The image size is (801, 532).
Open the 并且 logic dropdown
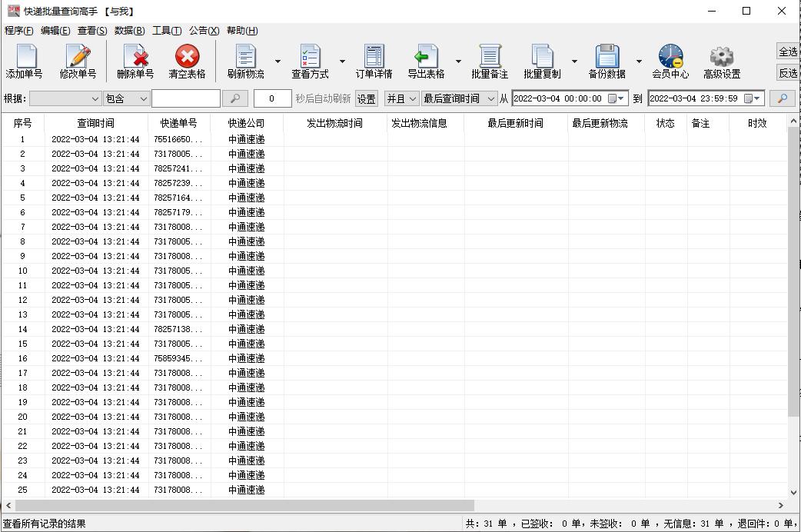(401, 98)
